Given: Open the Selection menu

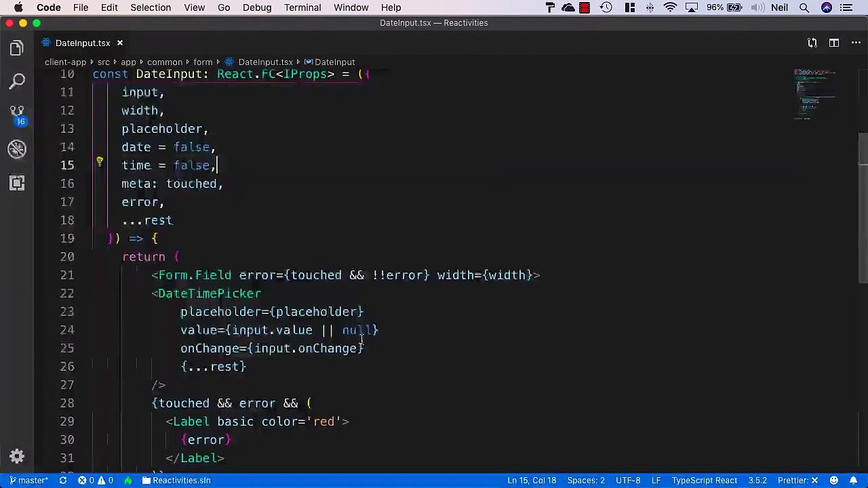Looking at the screenshot, I should tap(151, 7).
